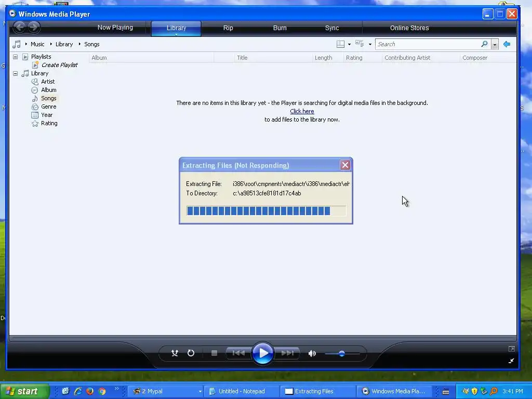This screenshot has height=399, width=532.
Task: Turn repeat on
Action: pos(191,353)
